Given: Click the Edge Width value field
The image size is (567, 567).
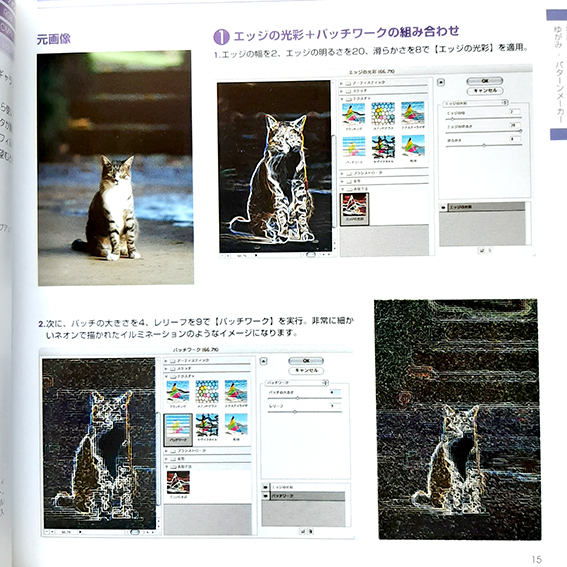Looking at the screenshot, I should [515, 112].
